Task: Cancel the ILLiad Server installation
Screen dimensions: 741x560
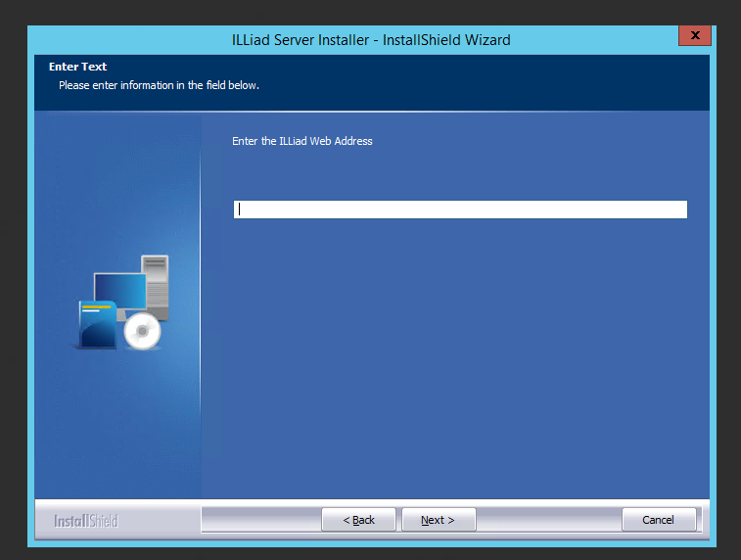Action: click(x=659, y=520)
